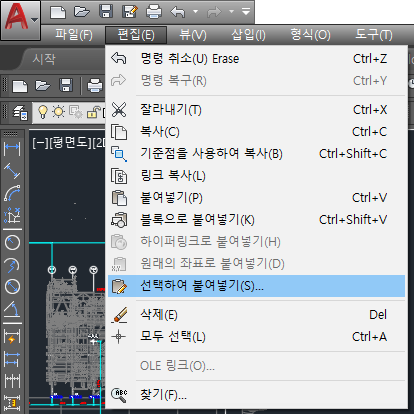Click Open file icon in standard toolbar
The width and height of the screenshot is (414, 414).
43,86
